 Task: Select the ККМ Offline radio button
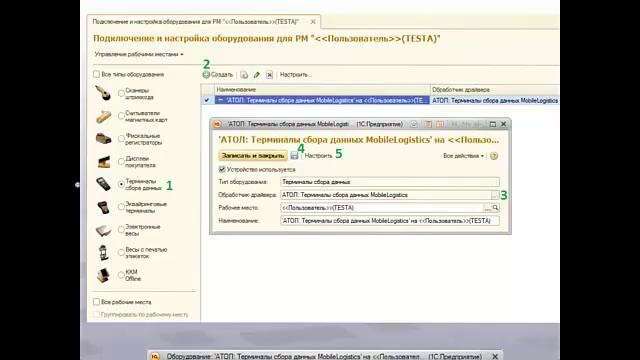click(121, 275)
